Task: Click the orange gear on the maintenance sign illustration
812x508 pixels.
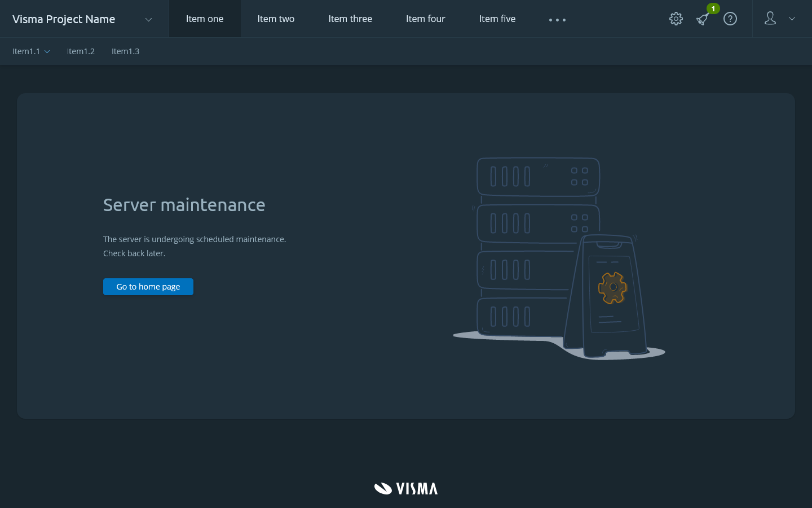Action: (x=612, y=288)
